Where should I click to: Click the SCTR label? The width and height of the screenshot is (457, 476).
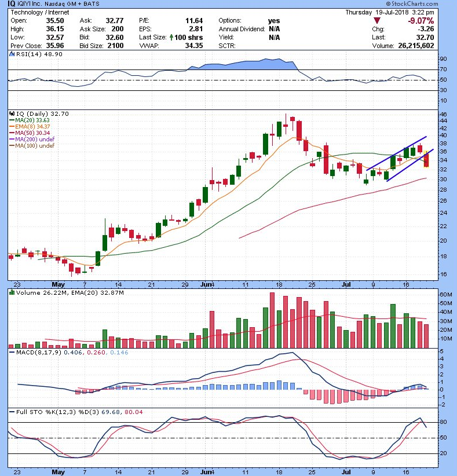(227, 46)
